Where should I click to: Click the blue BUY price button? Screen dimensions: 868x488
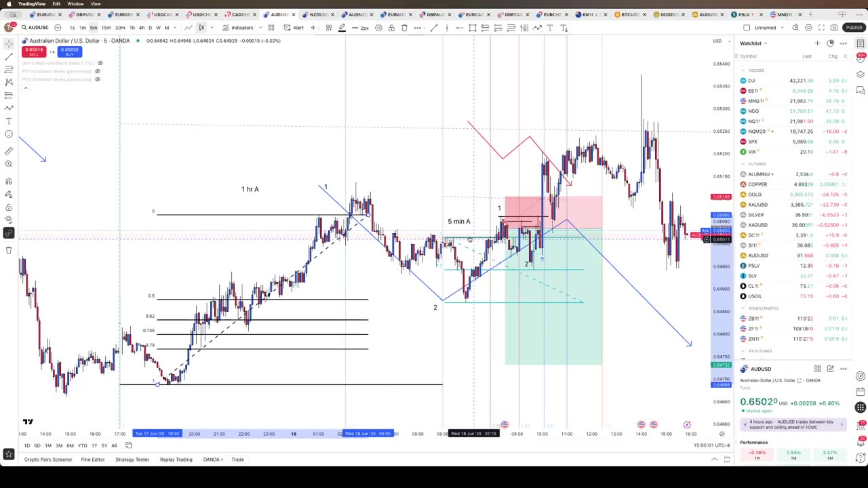(69, 52)
